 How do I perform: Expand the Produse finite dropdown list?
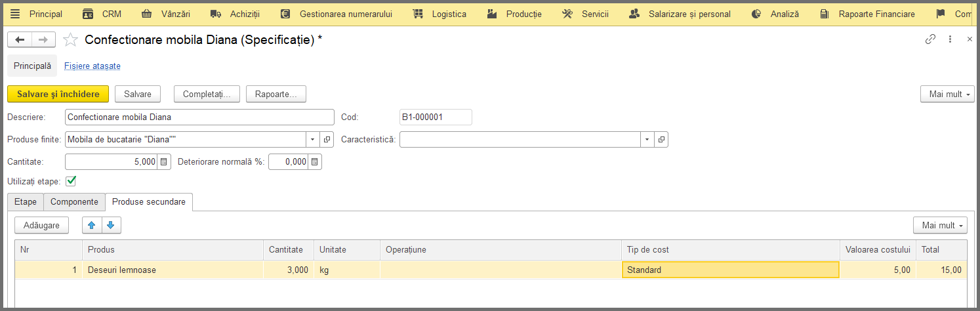pos(313,140)
